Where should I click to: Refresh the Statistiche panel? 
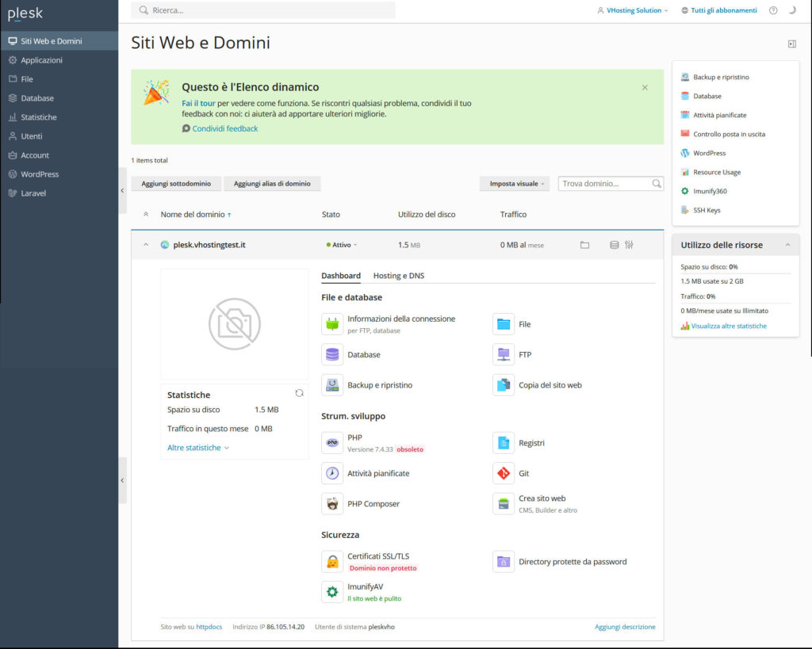coord(299,393)
